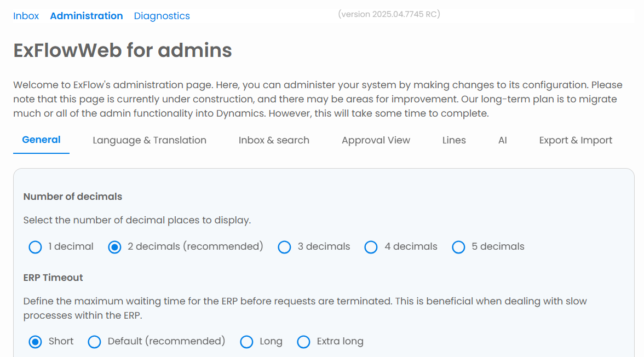Select Short ERP timeout
Image resolution: width=644 pixels, height=357 pixels.
point(35,342)
